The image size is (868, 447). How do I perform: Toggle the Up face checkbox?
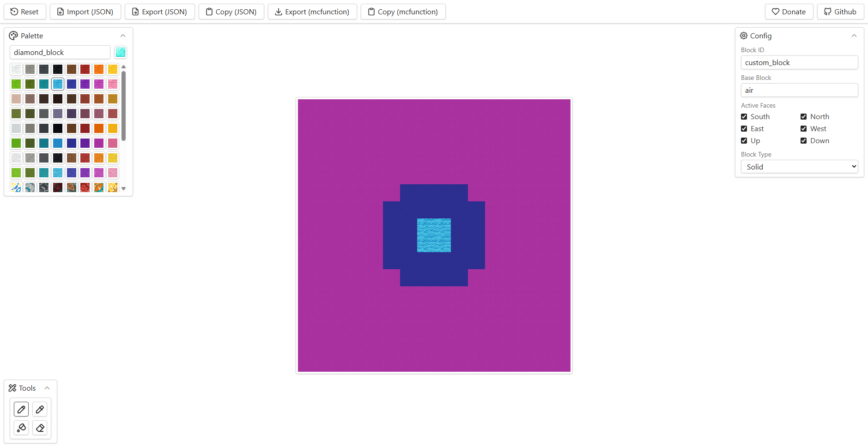click(x=744, y=140)
